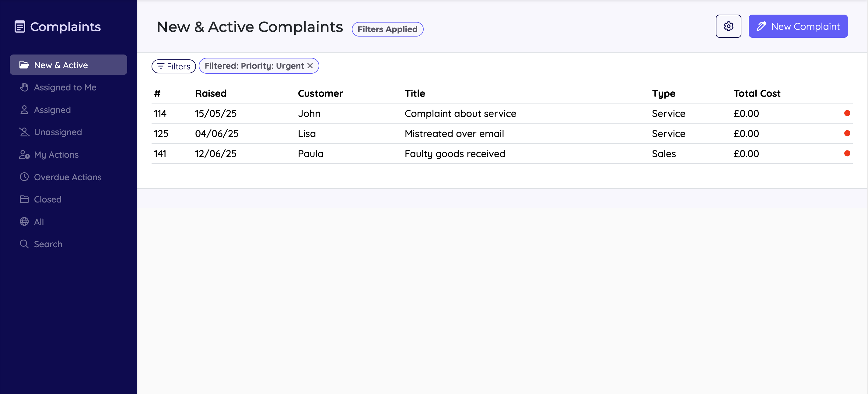Create a New Complaint
The height and width of the screenshot is (394, 868).
(x=798, y=26)
